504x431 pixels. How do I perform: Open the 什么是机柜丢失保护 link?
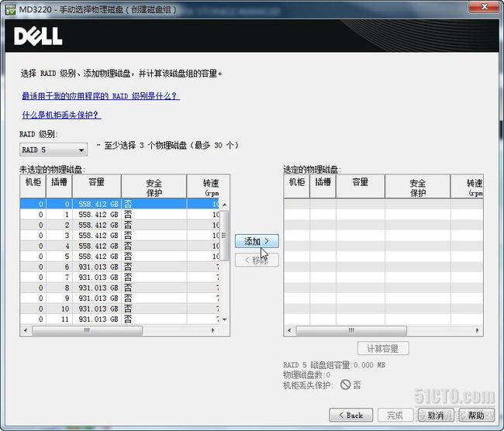pyautogui.click(x=61, y=115)
